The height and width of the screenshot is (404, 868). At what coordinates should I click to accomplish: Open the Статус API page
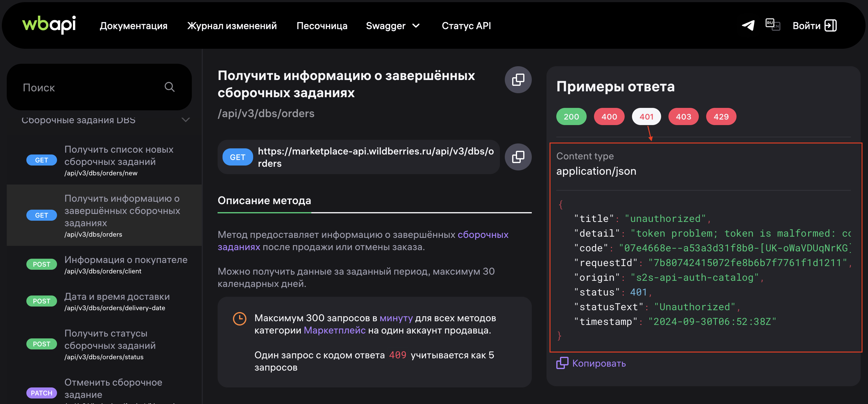466,26
